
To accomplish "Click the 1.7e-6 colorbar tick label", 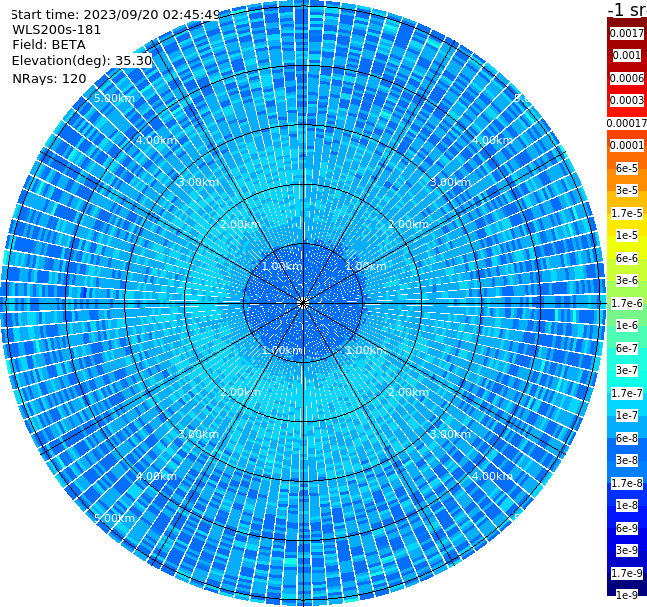I will tap(627, 303).
